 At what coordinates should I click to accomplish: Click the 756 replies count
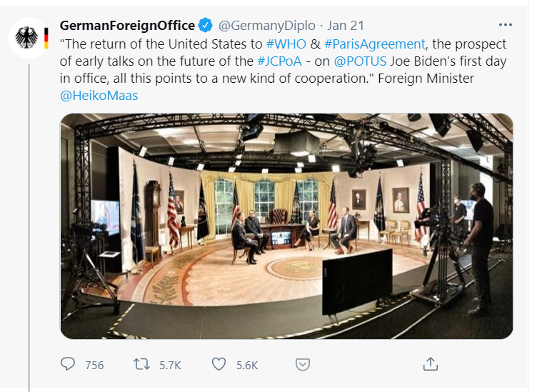(94, 365)
